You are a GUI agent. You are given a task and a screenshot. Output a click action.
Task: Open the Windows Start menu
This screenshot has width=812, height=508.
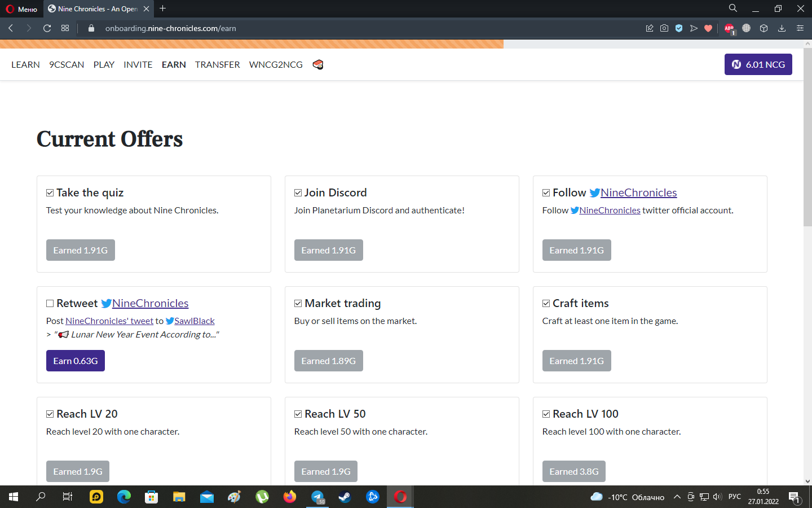pyautogui.click(x=14, y=497)
